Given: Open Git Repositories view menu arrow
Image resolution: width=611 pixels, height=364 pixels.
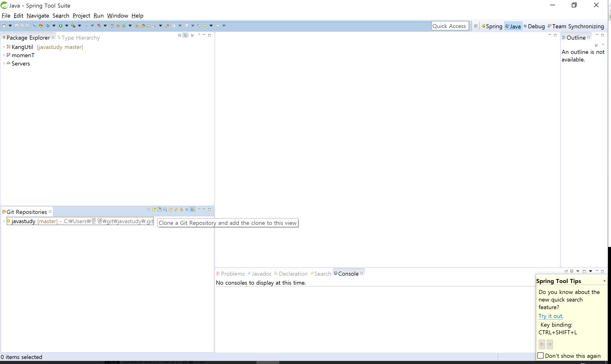Looking at the screenshot, I should coord(199,209).
